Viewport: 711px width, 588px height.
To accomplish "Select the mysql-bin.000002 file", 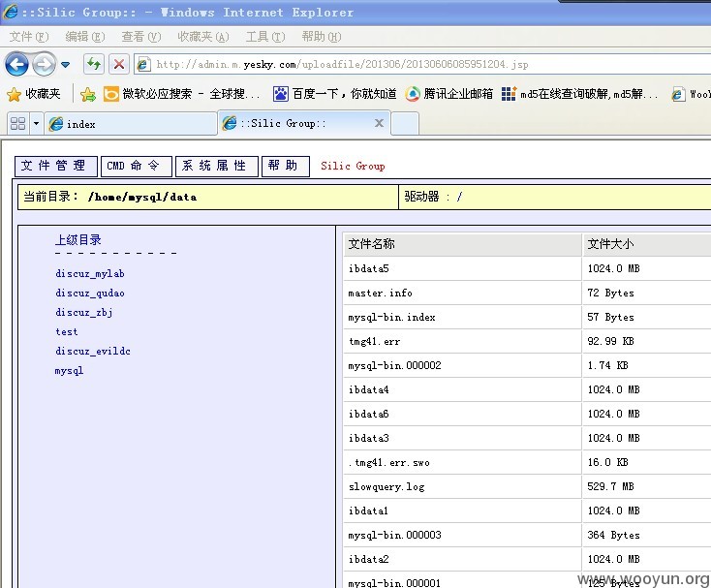I will point(394,365).
